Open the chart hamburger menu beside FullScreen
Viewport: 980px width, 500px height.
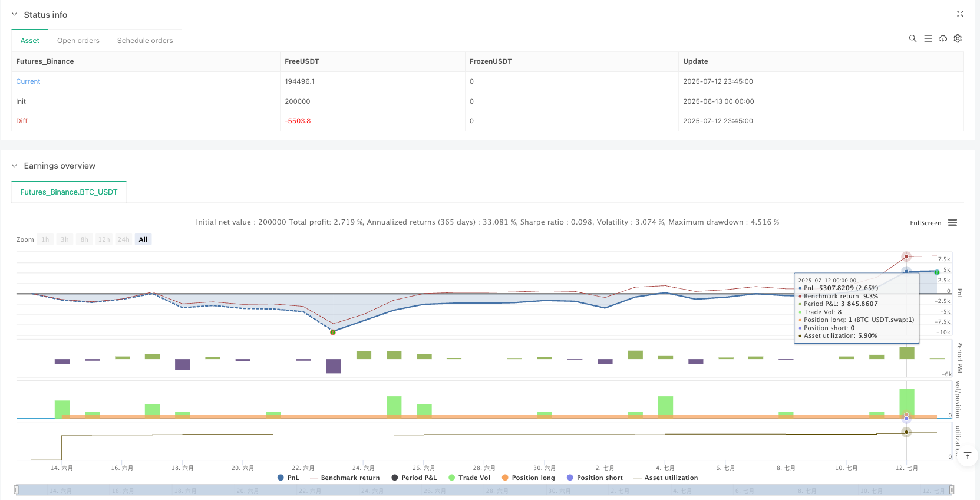(952, 223)
